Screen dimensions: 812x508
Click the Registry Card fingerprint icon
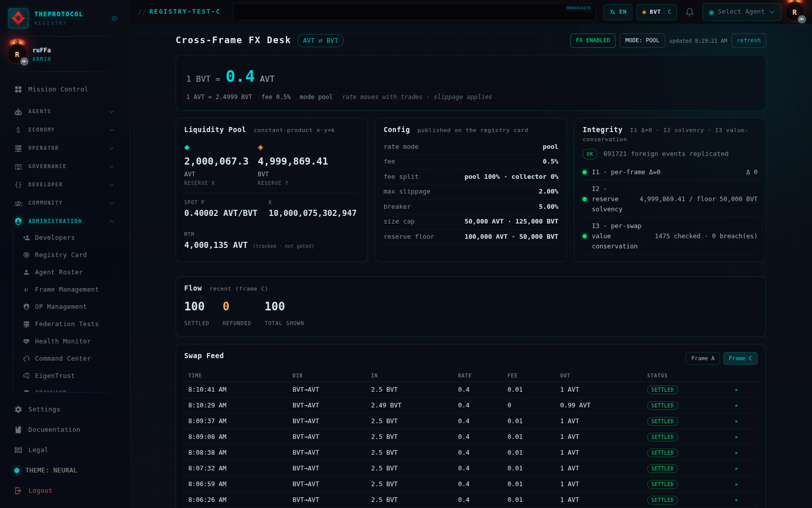click(x=26, y=255)
